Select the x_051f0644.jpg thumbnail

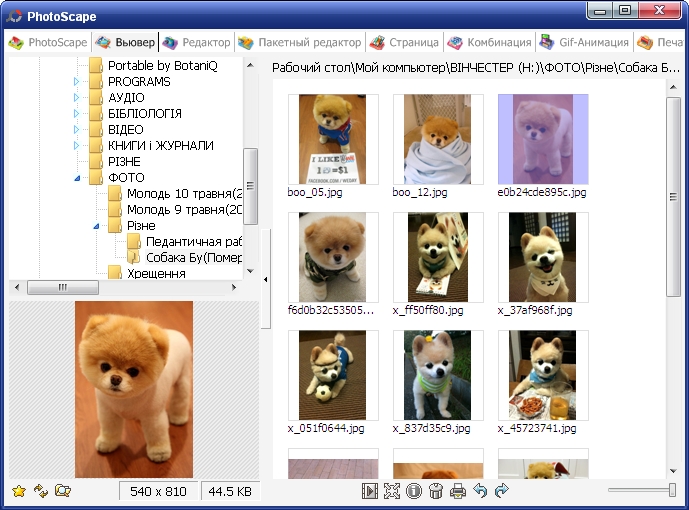click(333, 375)
